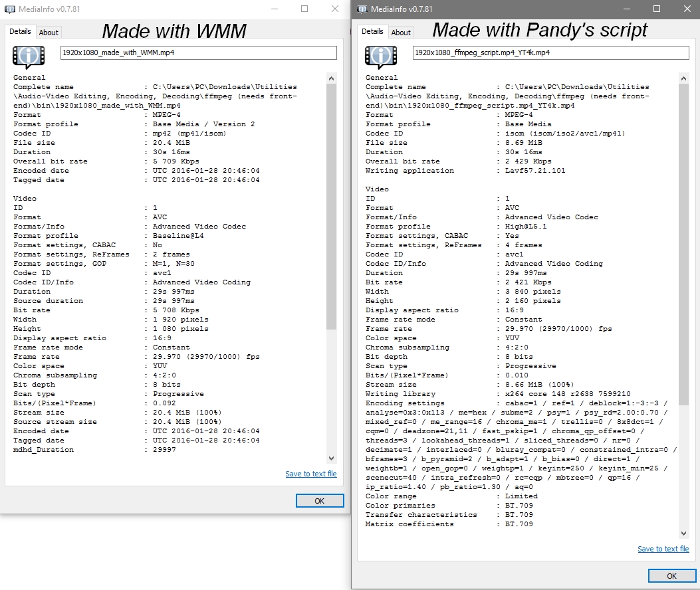Switch to the About tab in the left window
The height and width of the screenshot is (590, 700).
point(49,32)
